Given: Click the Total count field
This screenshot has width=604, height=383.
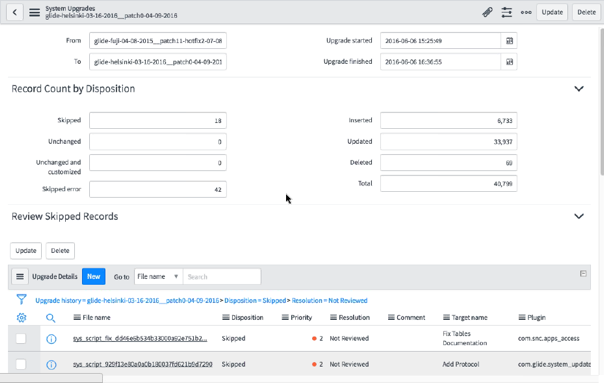Looking at the screenshot, I should 449,184.
